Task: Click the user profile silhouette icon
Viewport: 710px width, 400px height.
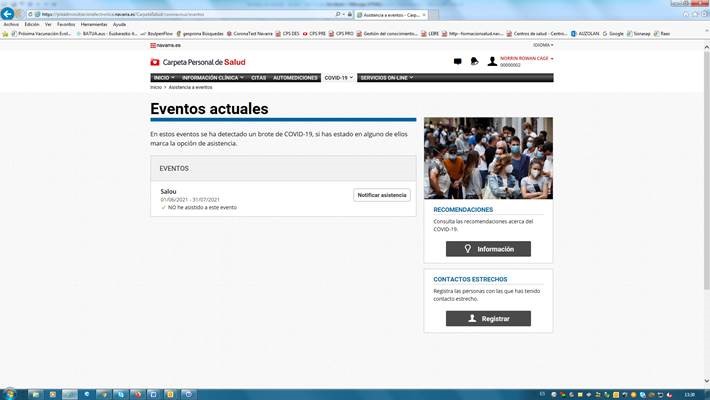Action: tap(492, 61)
